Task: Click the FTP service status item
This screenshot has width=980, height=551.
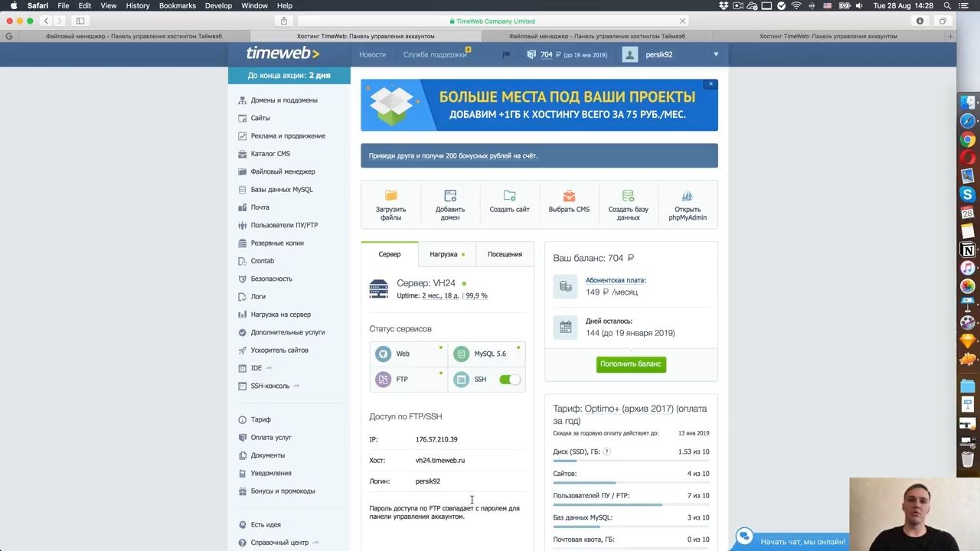Action: point(408,380)
